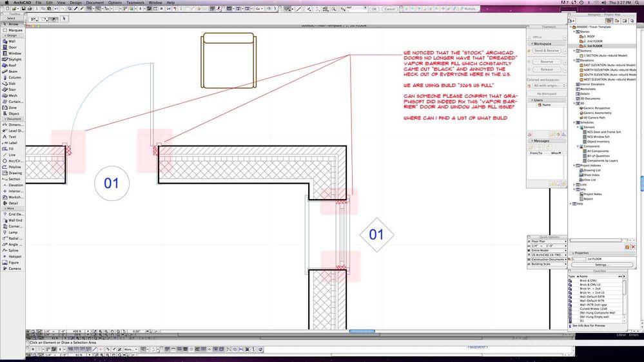
Task: Select the Skylight tool
Action: point(12,59)
